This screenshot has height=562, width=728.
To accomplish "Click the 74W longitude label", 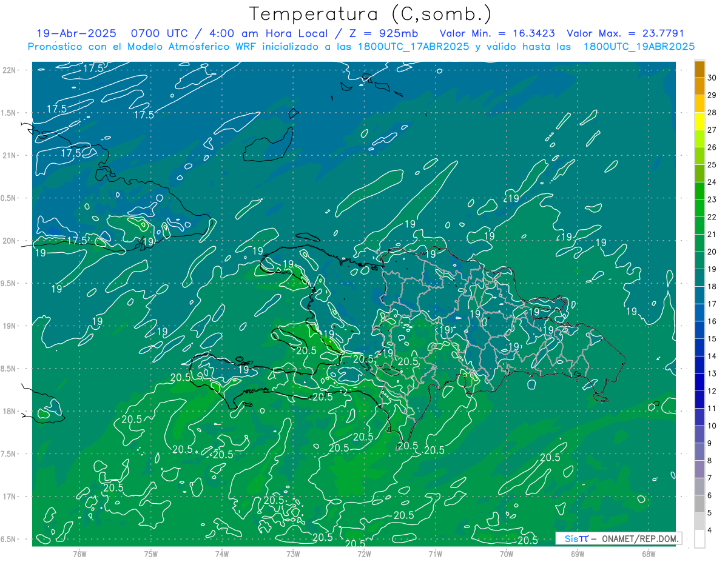I will click(x=222, y=554).
